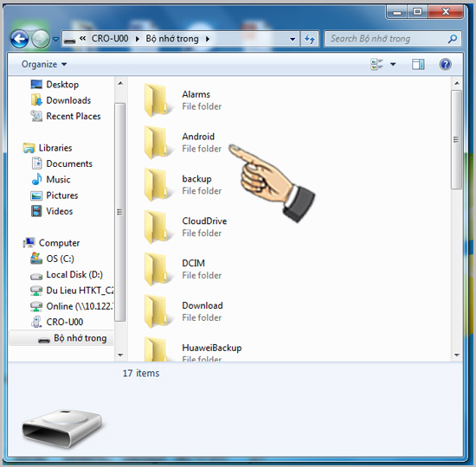
Task: Select Libraries in navigation pane
Action: (x=48, y=148)
